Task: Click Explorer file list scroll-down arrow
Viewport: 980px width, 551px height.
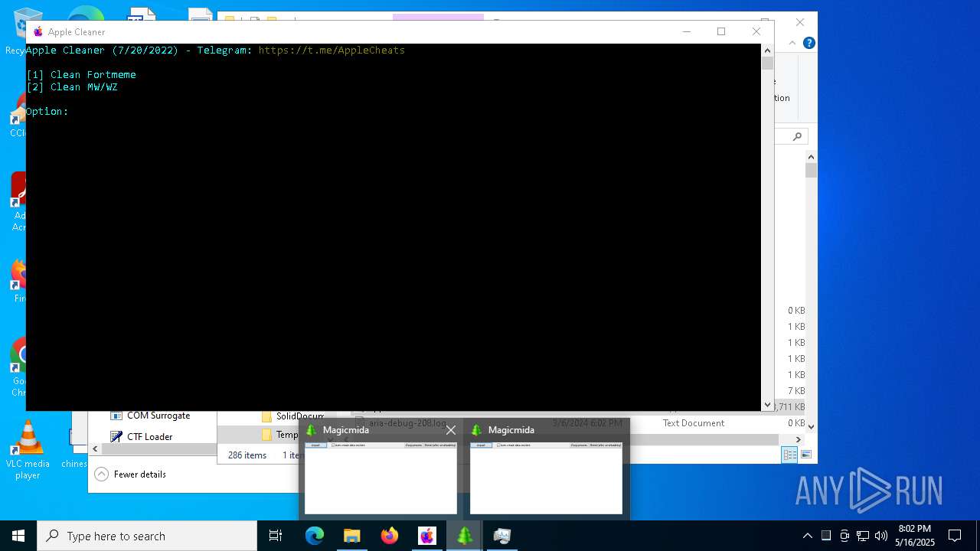Action: pos(812,426)
